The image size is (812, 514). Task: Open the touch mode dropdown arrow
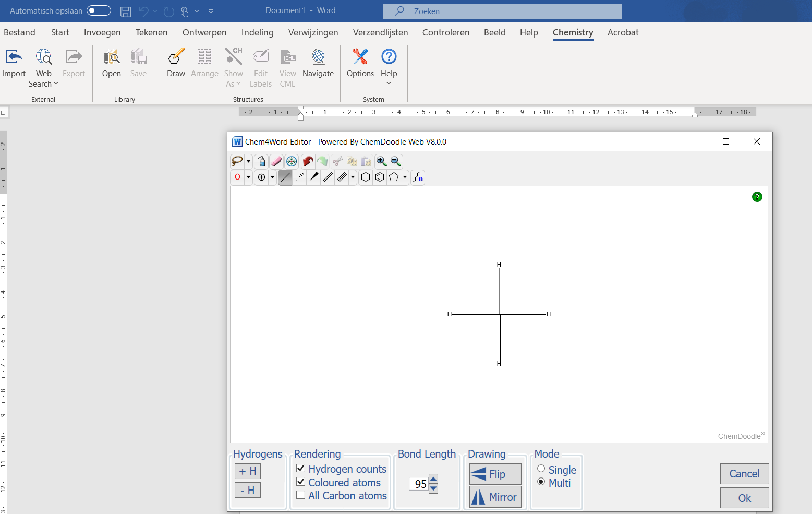pyautogui.click(x=197, y=11)
